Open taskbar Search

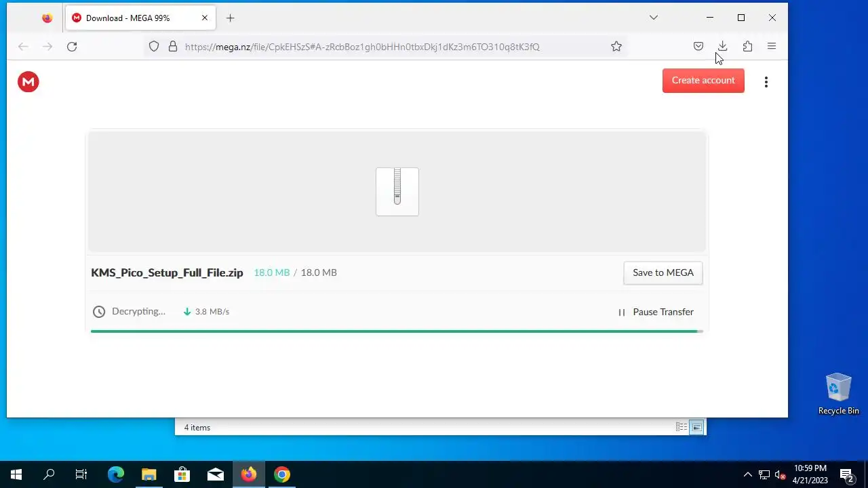pos(49,474)
